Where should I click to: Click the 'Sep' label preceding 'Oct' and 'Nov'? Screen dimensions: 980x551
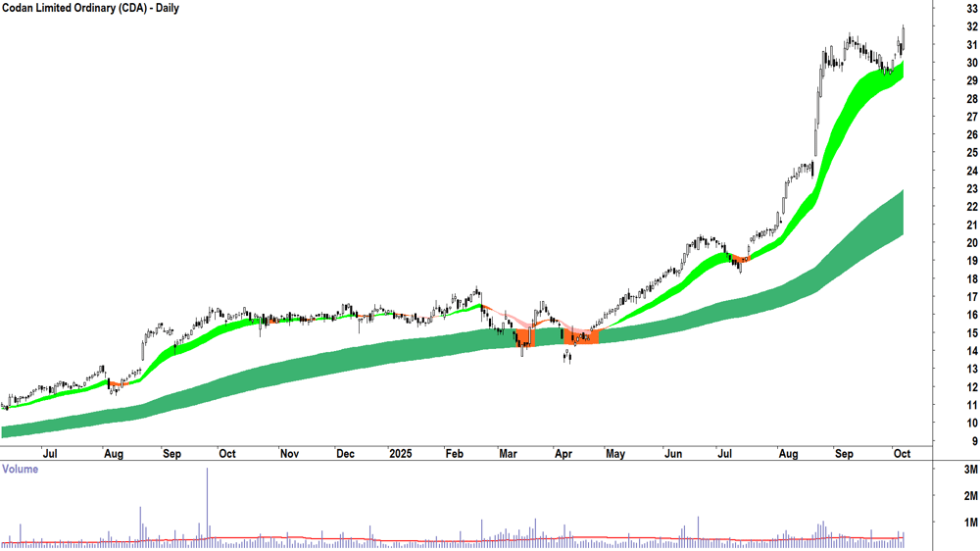click(x=171, y=453)
